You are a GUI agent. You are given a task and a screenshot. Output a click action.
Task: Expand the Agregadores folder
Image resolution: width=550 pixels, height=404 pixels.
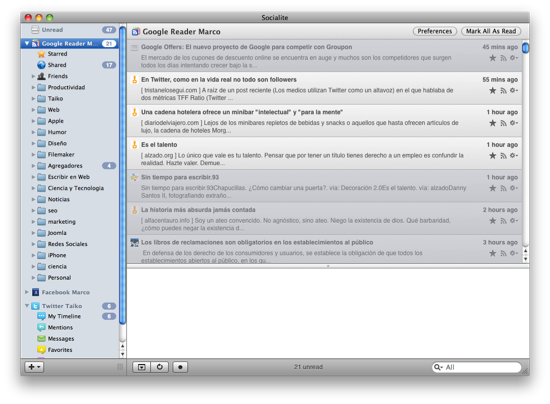(x=33, y=166)
